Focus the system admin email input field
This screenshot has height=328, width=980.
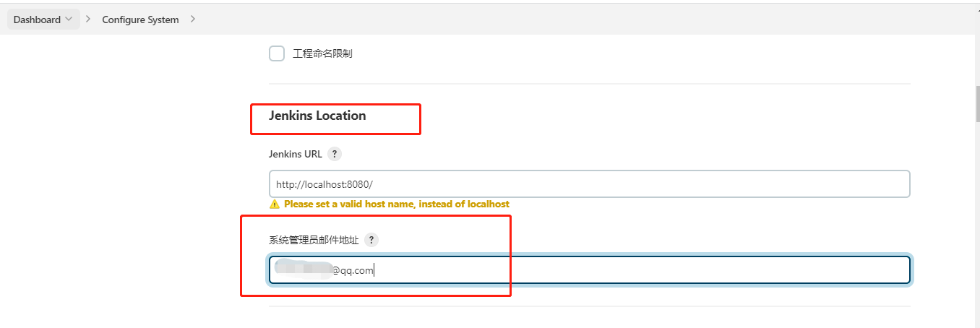pos(636,270)
